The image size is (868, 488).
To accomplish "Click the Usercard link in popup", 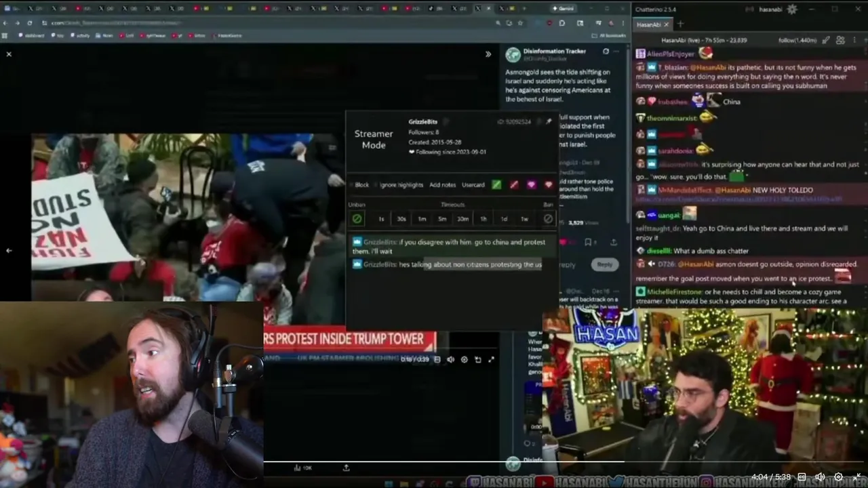I will 473,184.
